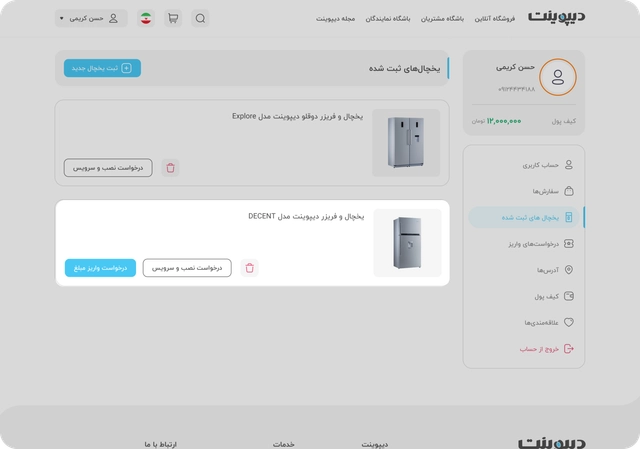Open the DECENT refrigerator thumbnail
This screenshot has height=449, width=640.
(x=407, y=243)
